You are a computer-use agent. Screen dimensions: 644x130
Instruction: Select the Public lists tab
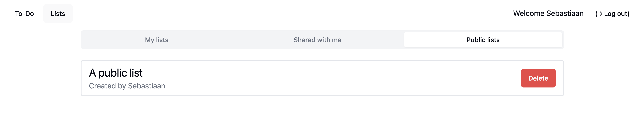click(483, 40)
